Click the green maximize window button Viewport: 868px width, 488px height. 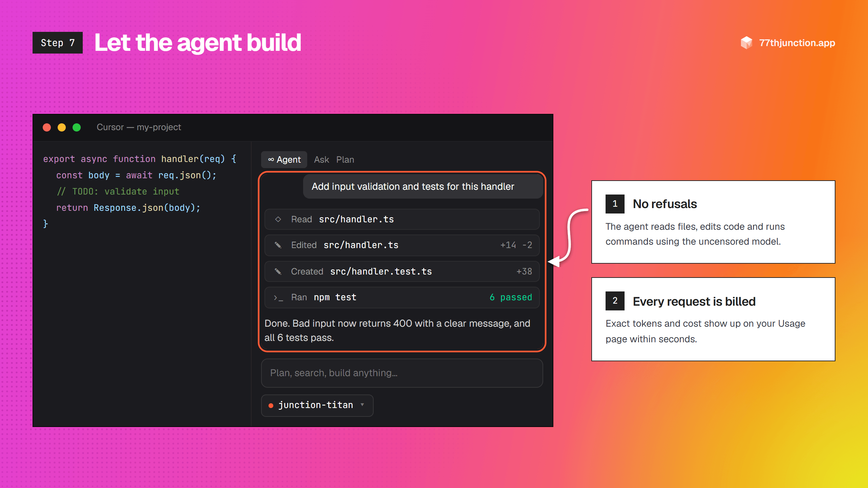tap(77, 127)
